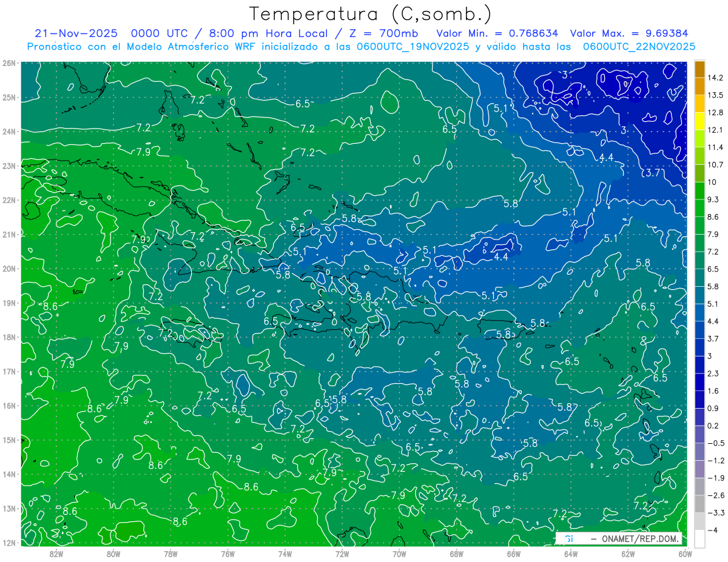Click the colorbar label "14.2"

coord(716,78)
